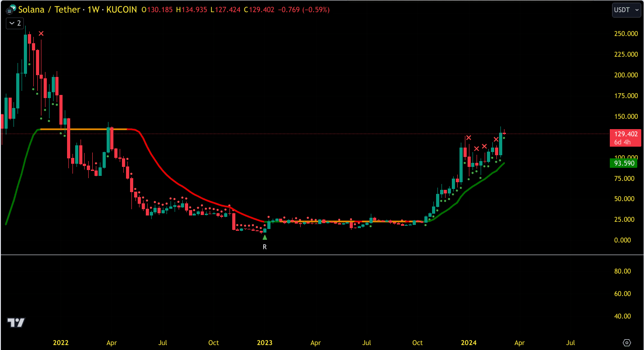Click the 75.000 price axis label
This screenshot has width=644, height=350.
pos(624,179)
